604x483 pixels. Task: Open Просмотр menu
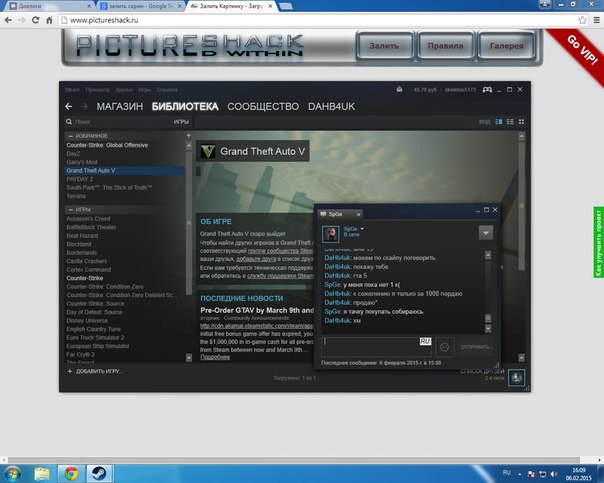point(97,90)
